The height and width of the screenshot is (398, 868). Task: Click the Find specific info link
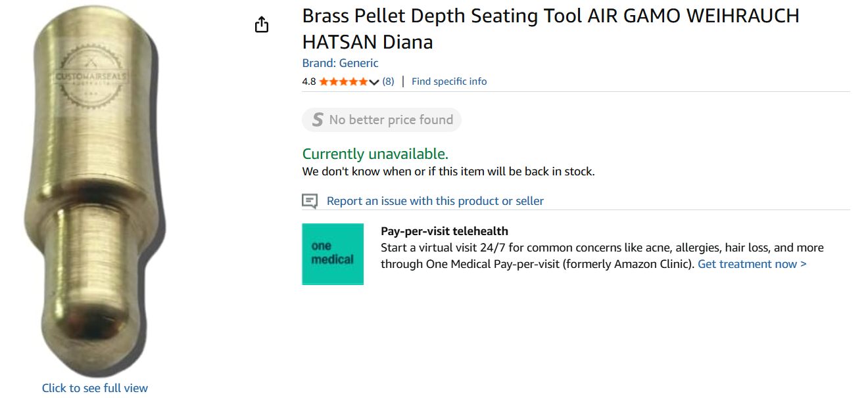(449, 81)
